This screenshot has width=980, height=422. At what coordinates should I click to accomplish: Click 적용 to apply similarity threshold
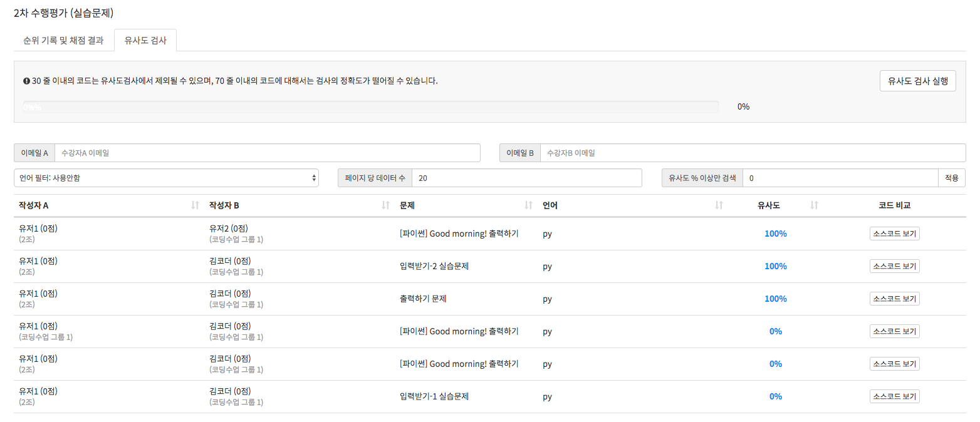coord(951,178)
